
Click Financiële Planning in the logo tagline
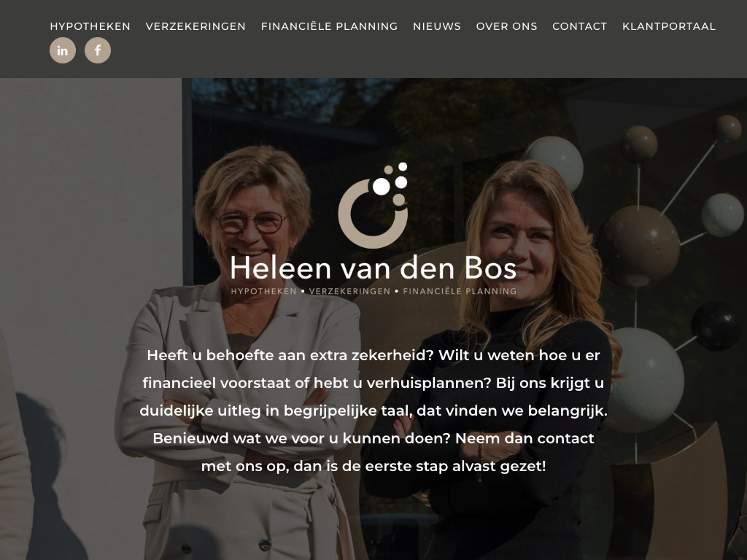[x=460, y=291]
